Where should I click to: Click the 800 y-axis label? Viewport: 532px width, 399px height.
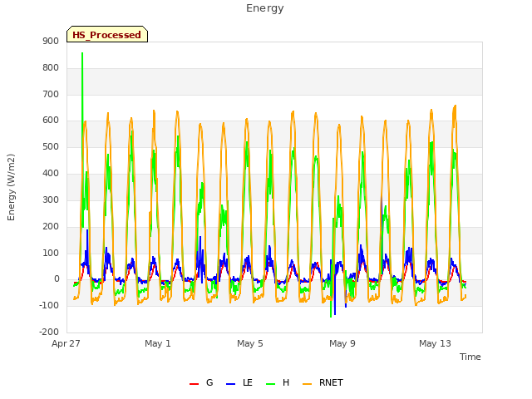[51, 67]
